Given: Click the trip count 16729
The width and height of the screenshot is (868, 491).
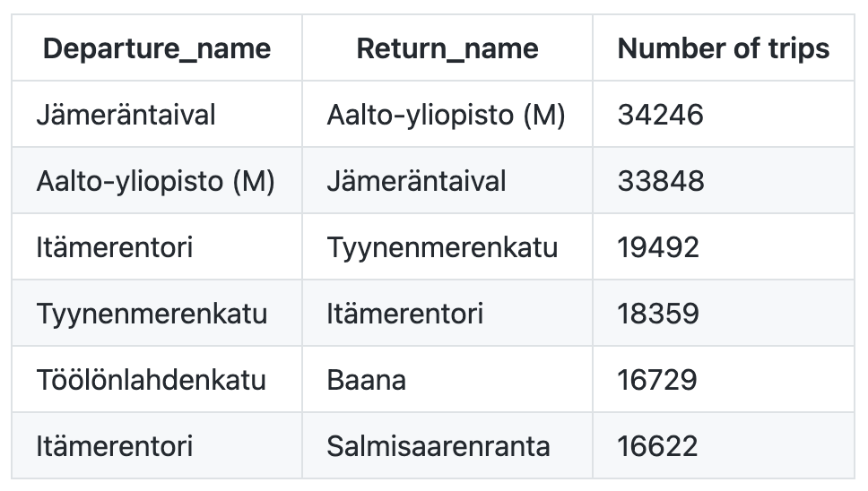Looking at the screenshot, I should coord(657,380).
